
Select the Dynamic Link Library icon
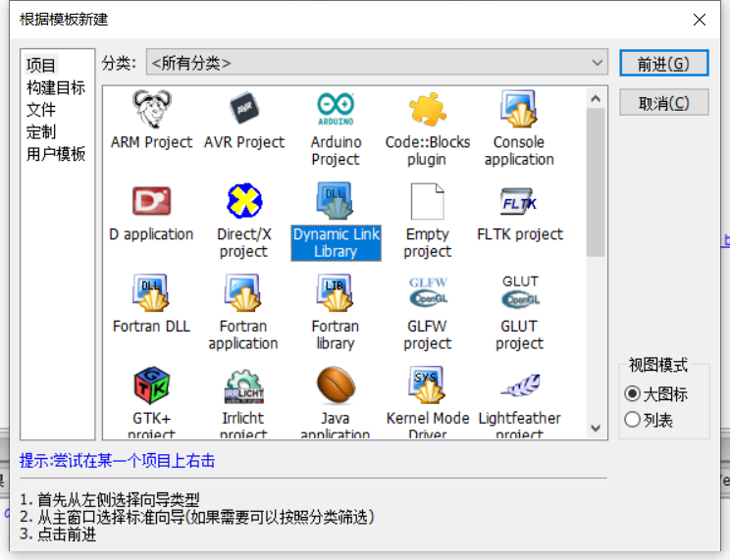click(335, 201)
